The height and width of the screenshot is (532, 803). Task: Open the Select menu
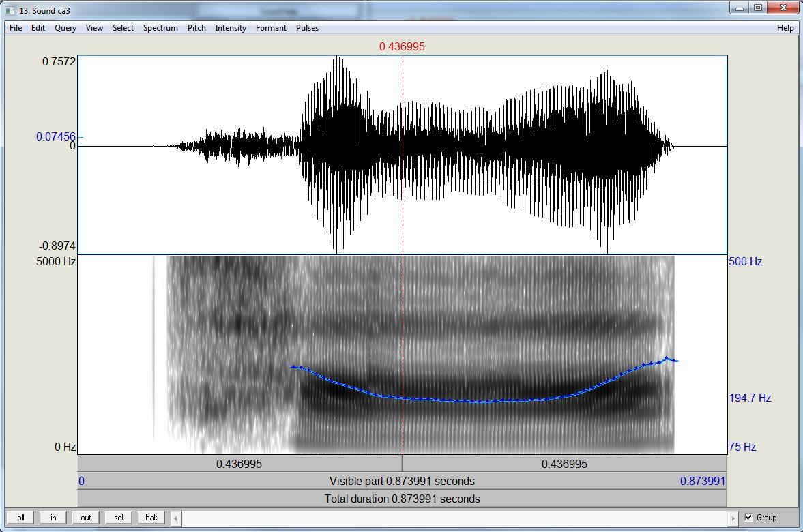pos(123,28)
